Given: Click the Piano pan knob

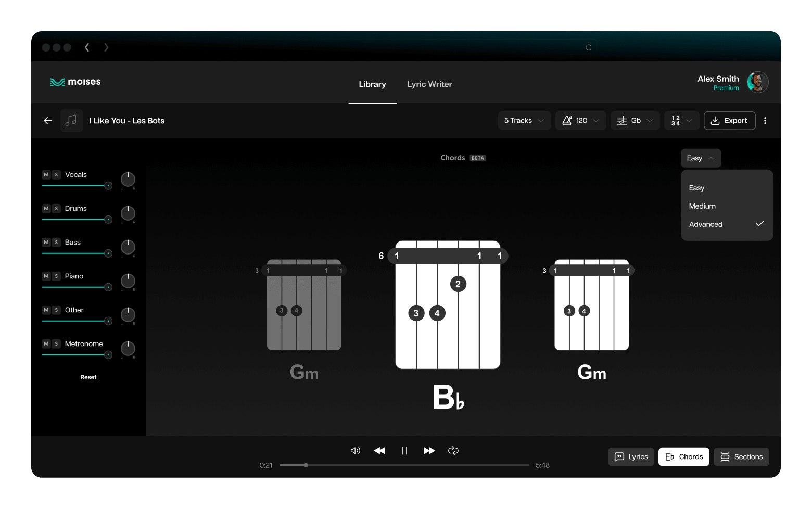Looking at the screenshot, I should (x=128, y=281).
